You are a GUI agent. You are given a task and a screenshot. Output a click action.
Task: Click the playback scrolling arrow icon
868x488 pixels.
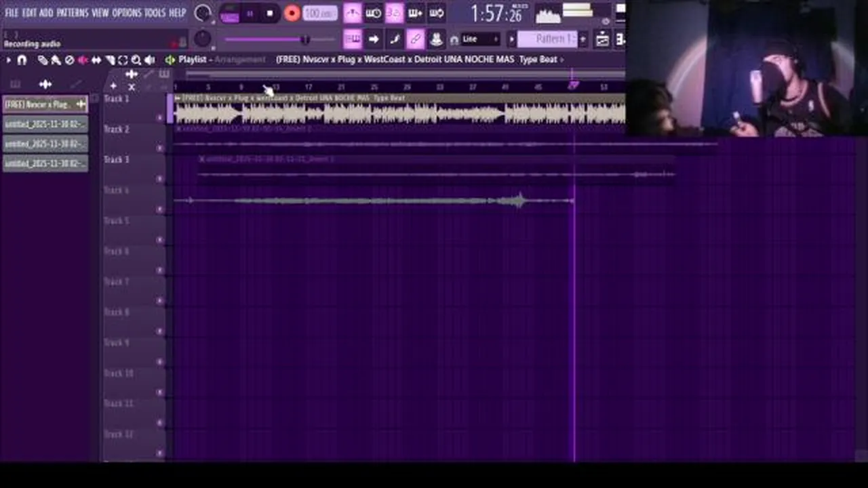click(374, 39)
